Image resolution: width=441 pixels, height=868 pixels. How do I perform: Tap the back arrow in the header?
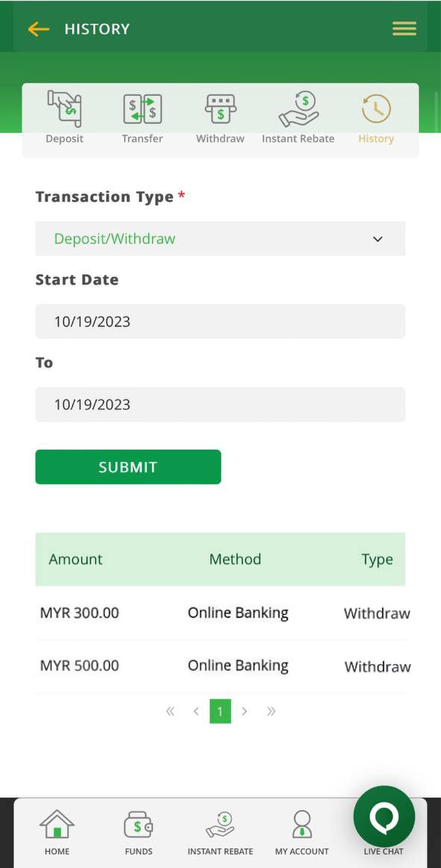point(39,29)
